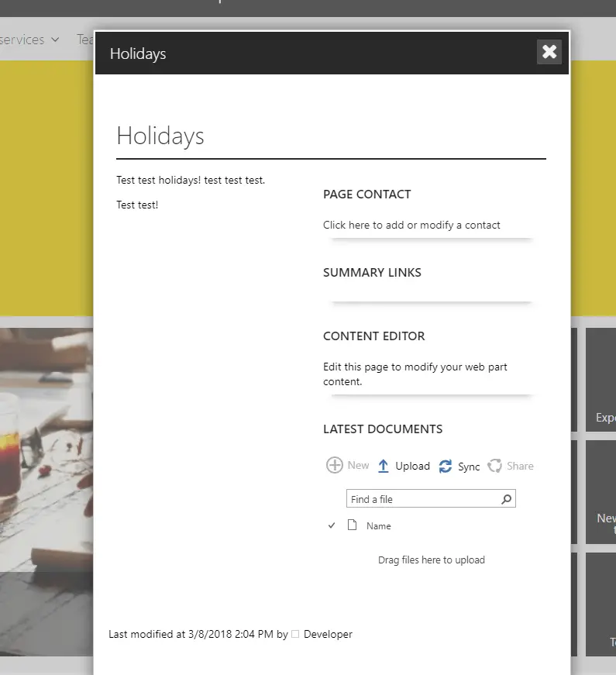
Task: Close the Holidays dialog with the X
Action: [549, 52]
